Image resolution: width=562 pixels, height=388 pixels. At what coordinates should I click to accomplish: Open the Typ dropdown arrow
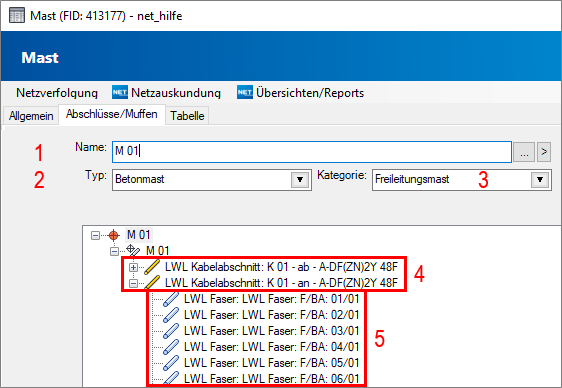tap(300, 179)
